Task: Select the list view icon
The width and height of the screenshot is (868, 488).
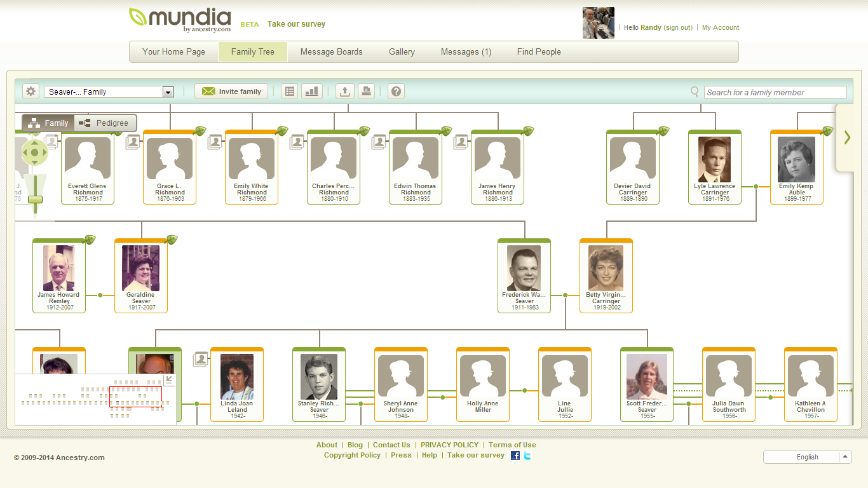Action: [288, 91]
